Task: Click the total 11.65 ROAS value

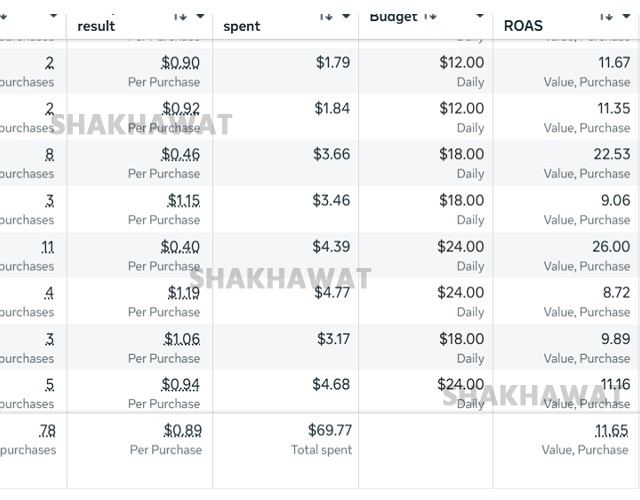Action: (x=612, y=430)
